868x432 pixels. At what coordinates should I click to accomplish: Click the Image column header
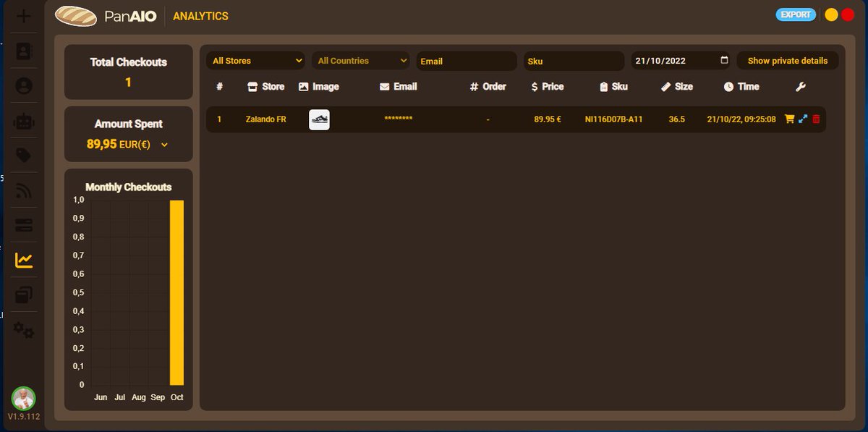pos(318,87)
